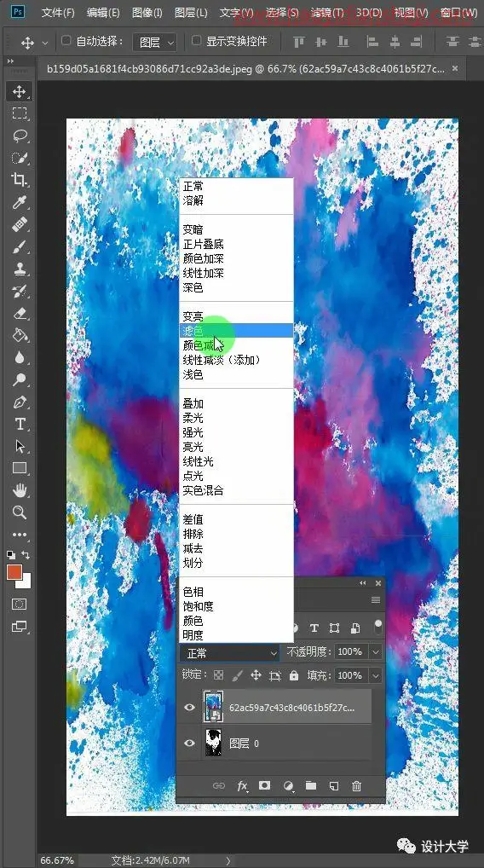Select the Crop tool
The width and height of the screenshot is (484, 868).
tap(20, 180)
